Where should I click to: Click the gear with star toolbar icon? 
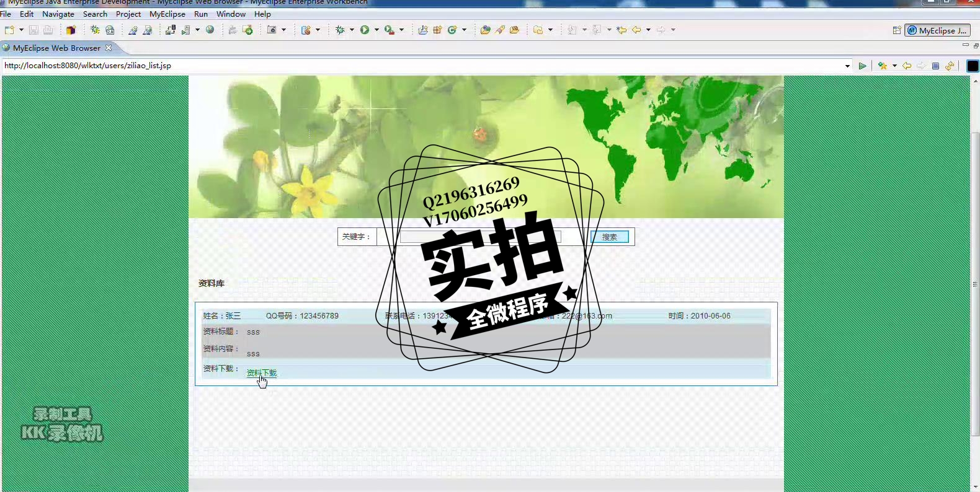[x=95, y=30]
